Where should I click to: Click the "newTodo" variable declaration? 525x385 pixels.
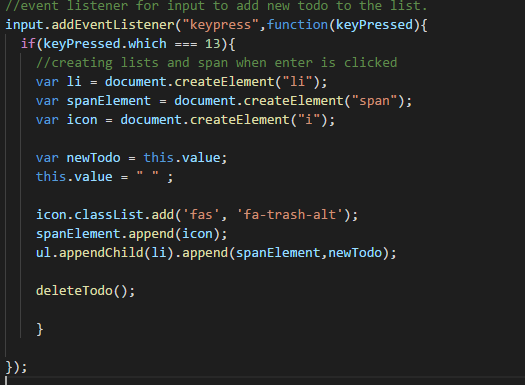(x=93, y=158)
